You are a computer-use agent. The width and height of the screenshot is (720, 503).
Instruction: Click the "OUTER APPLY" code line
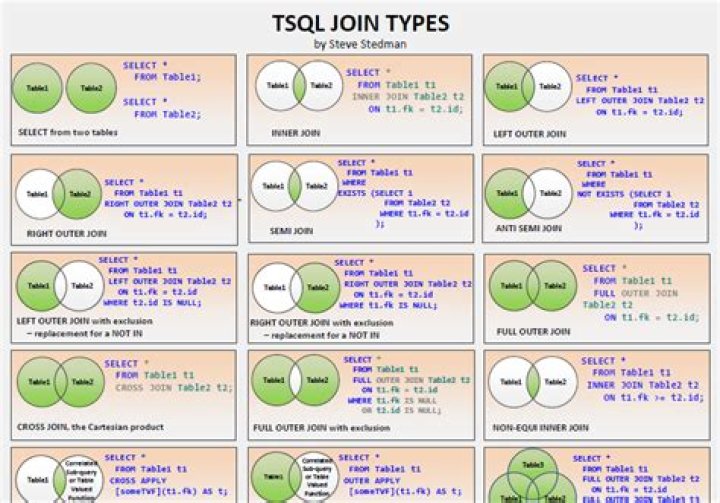372,480
